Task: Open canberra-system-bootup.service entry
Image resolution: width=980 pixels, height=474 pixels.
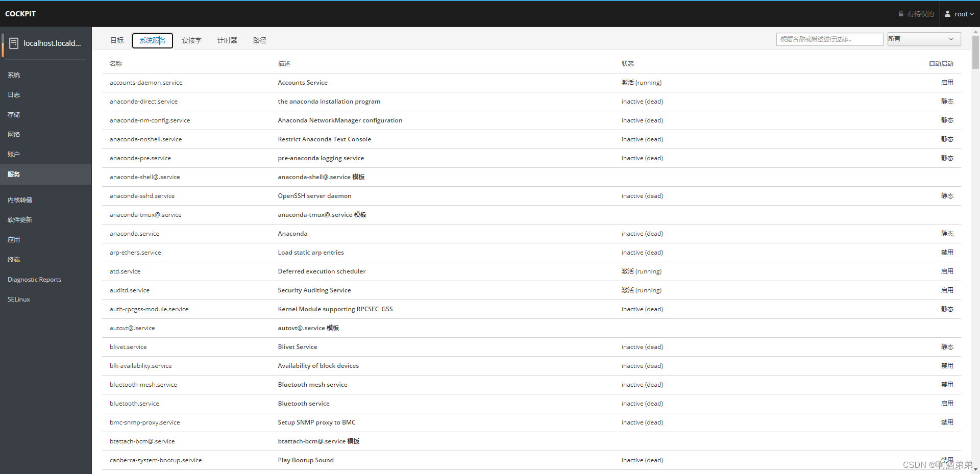Action: click(531, 460)
